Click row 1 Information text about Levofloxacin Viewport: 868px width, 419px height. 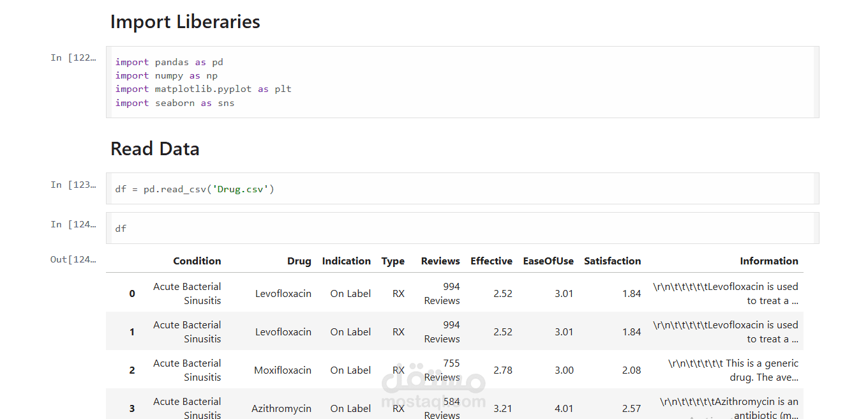click(726, 332)
